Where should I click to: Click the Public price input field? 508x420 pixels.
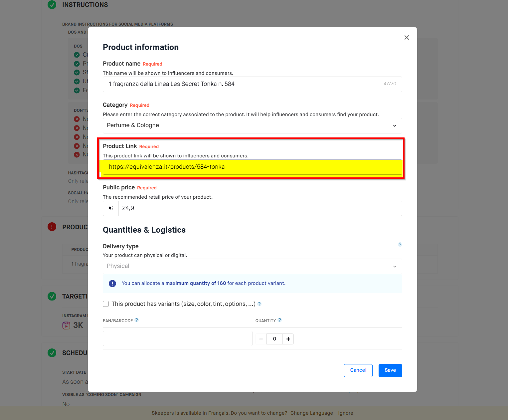(x=259, y=208)
